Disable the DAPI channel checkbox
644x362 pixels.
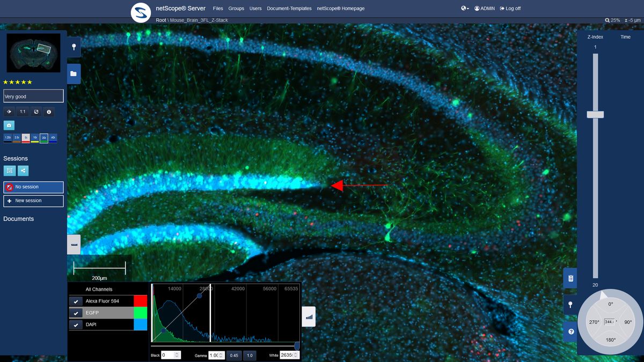[x=76, y=325]
